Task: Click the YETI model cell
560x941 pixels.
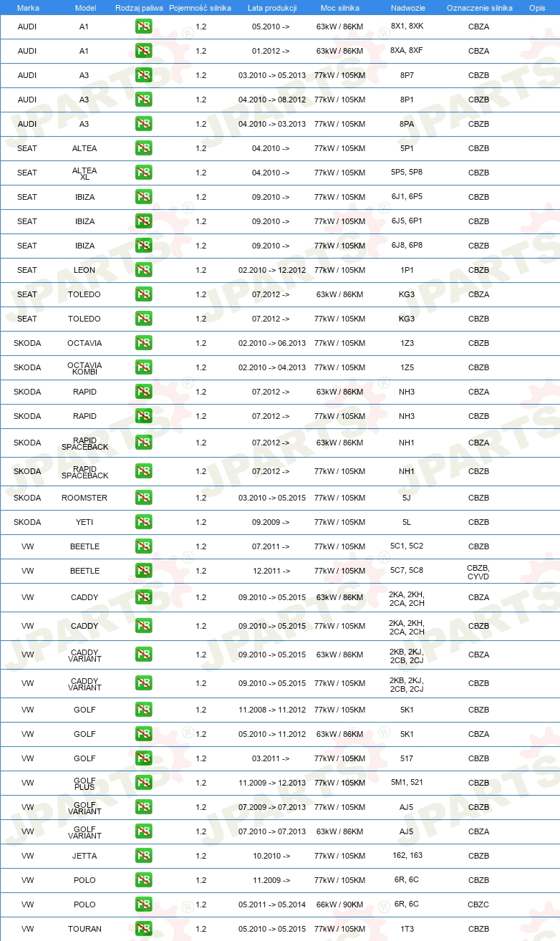Action: (85, 522)
